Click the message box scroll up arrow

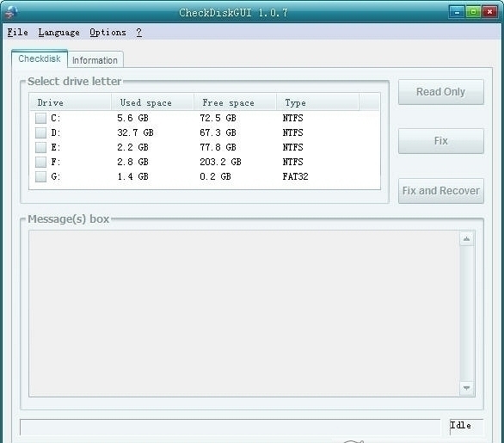[467, 239]
